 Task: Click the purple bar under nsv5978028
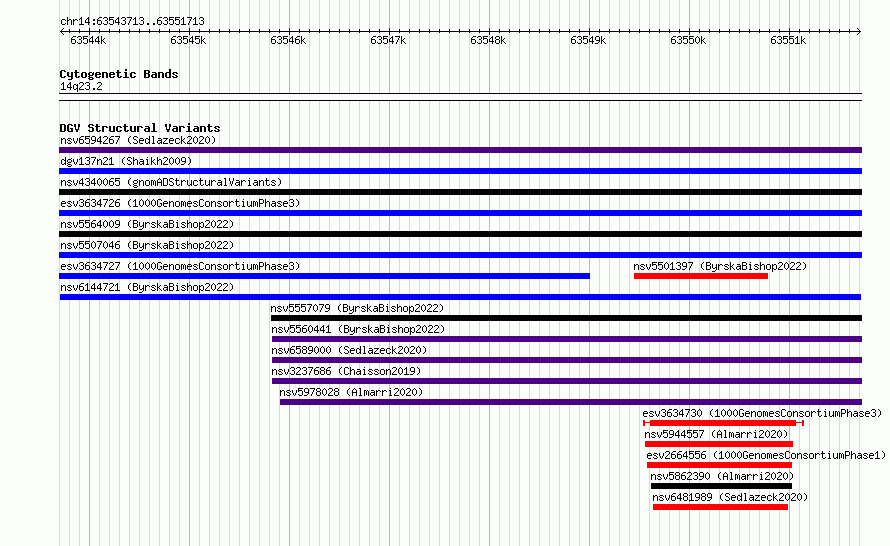571,402
